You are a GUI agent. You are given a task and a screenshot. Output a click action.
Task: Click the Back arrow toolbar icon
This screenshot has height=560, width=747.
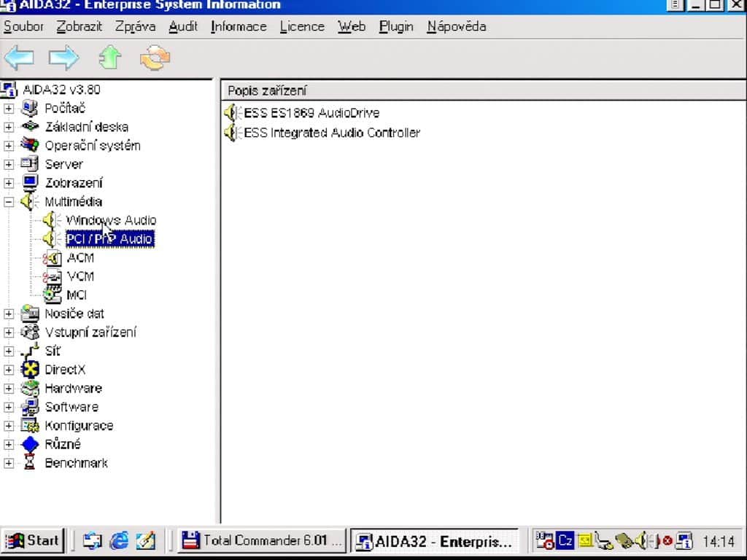tap(19, 58)
